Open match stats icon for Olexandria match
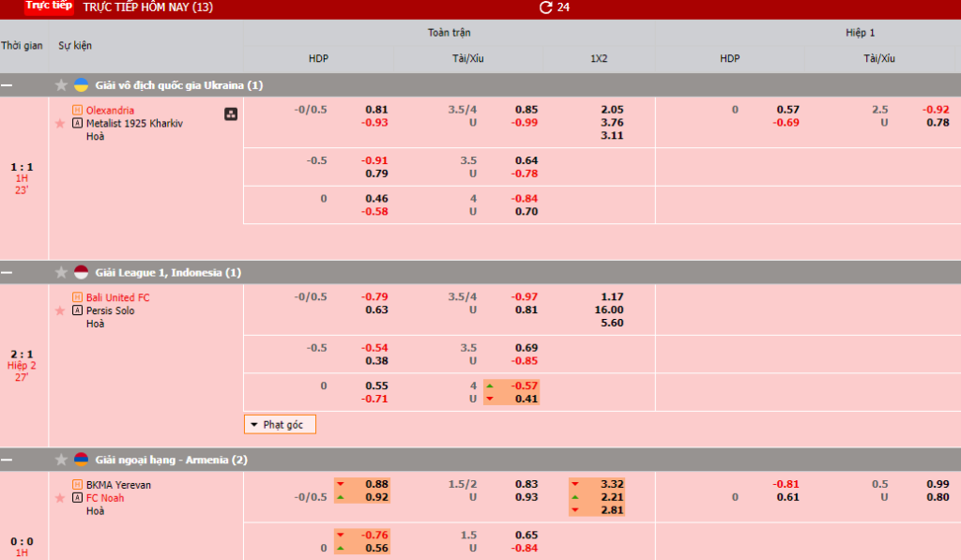961x560 pixels. tap(231, 114)
